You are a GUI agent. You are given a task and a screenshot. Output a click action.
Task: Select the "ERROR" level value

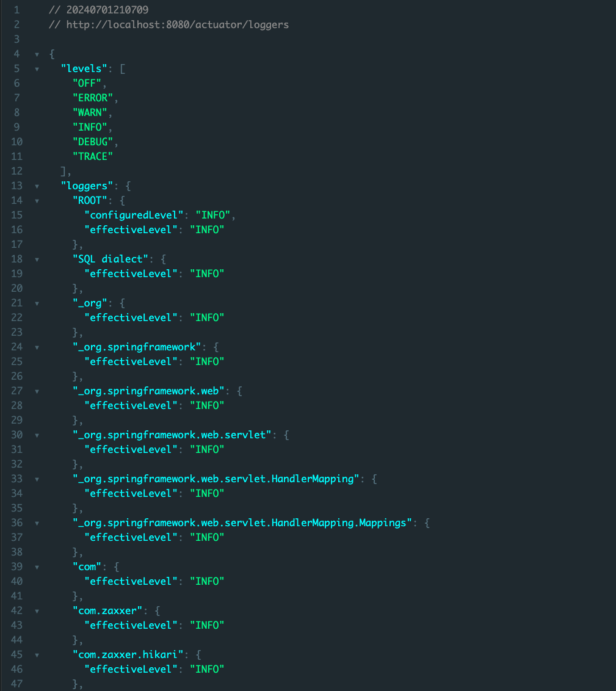[x=93, y=98]
